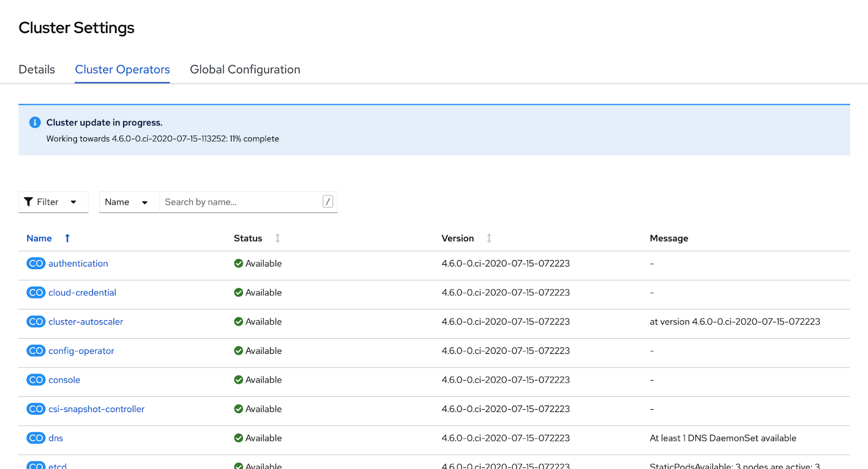The height and width of the screenshot is (469, 868).
Task: Click 'At least 1 DNS DaemonSet available' message
Action: click(723, 438)
